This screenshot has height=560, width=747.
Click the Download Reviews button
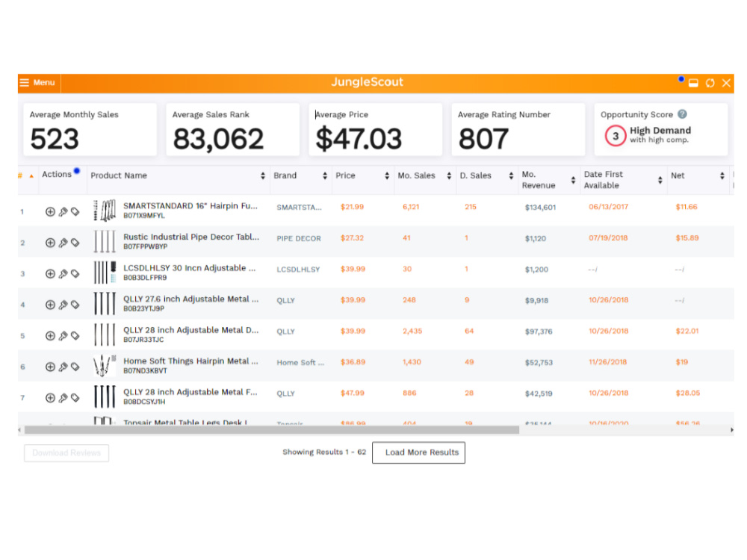coord(66,453)
